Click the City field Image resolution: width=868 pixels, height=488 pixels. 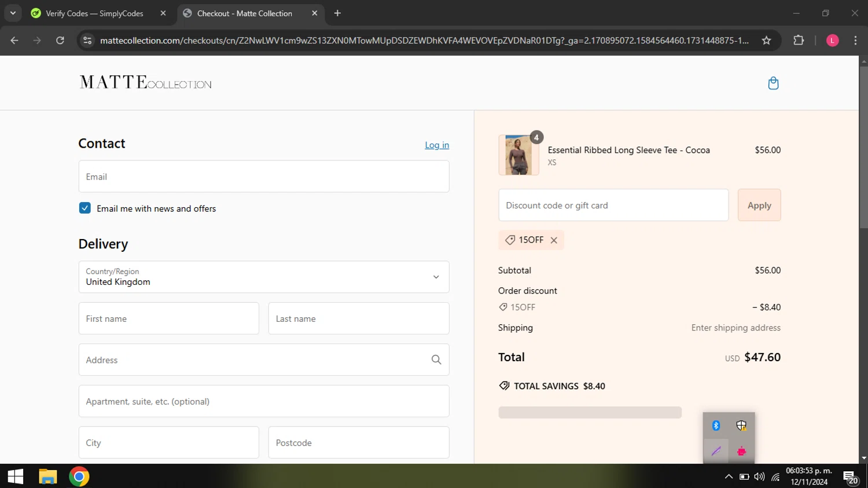point(169,443)
